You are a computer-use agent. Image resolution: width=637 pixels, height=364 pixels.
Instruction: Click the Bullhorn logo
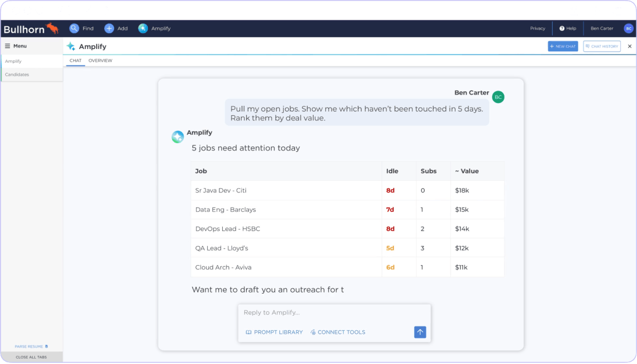tap(31, 28)
